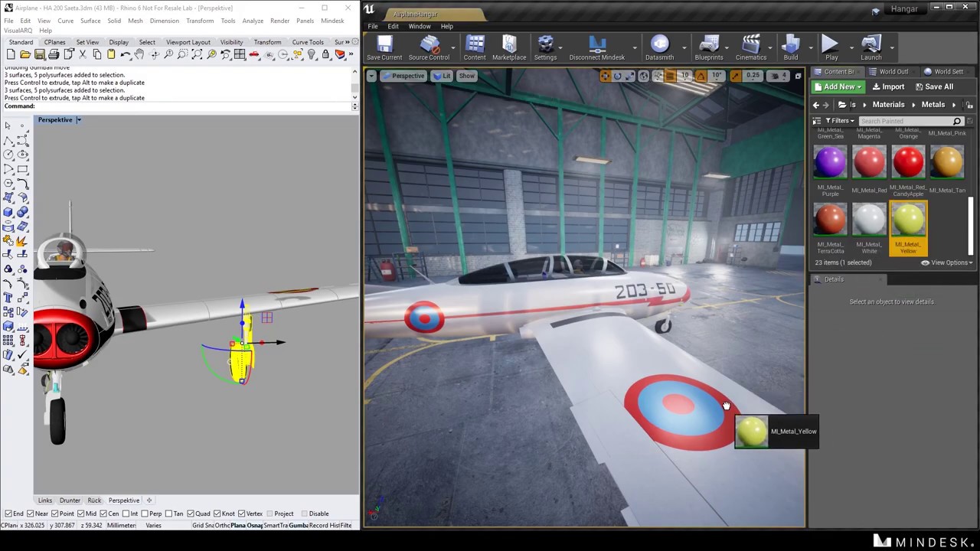The image size is (980, 551).
Task: Click Rhino red car render icon
Action: pyautogui.click(x=254, y=54)
